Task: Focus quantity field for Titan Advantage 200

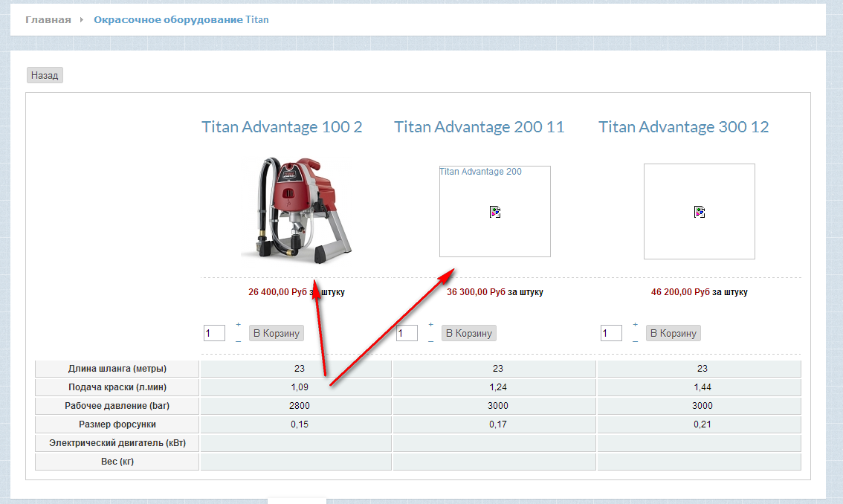Action: pos(407,333)
